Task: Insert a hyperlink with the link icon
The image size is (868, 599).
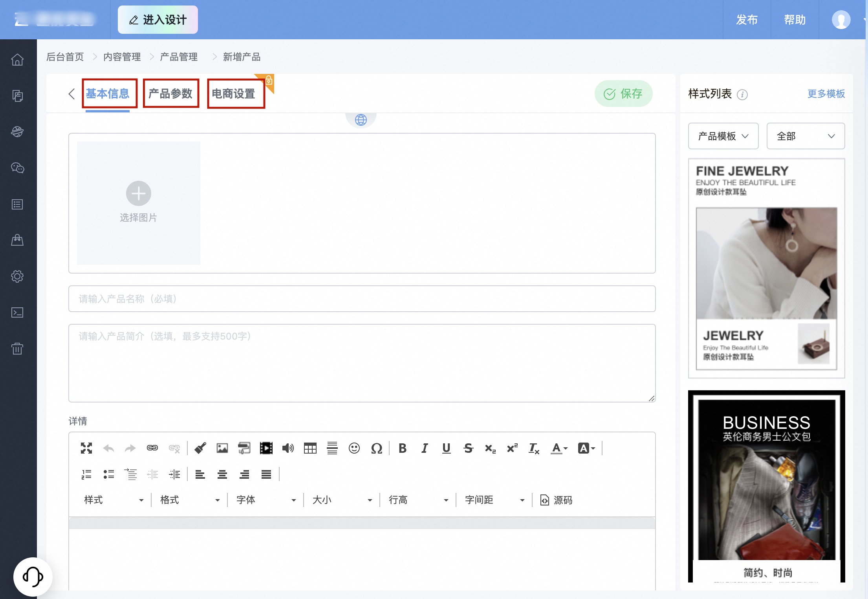Action: [152, 448]
